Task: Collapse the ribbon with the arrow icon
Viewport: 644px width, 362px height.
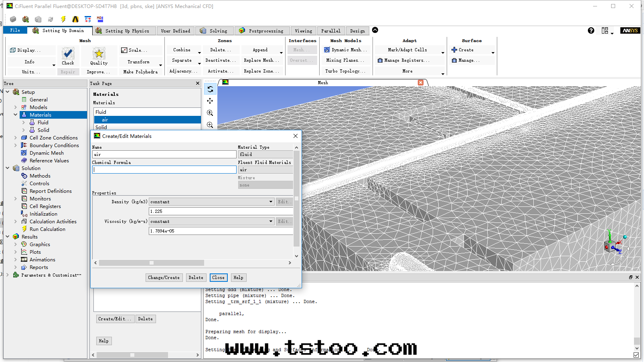Action: coord(375,30)
